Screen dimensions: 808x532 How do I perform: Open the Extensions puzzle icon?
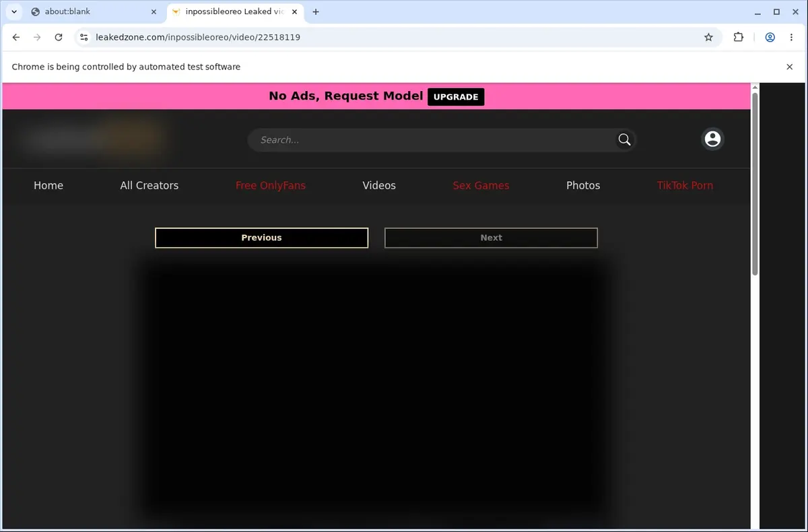[x=739, y=38]
